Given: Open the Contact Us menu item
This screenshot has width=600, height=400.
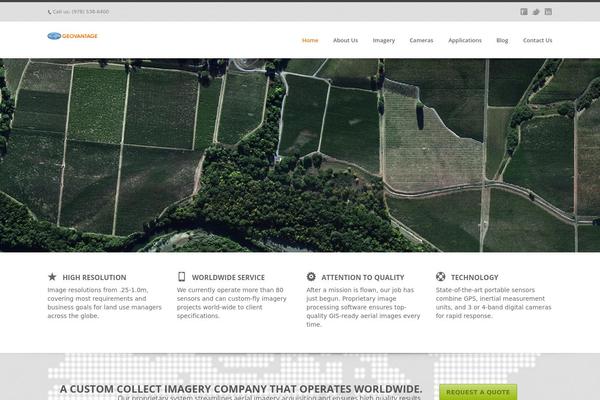Looking at the screenshot, I should pyautogui.click(x=538, y=40).
